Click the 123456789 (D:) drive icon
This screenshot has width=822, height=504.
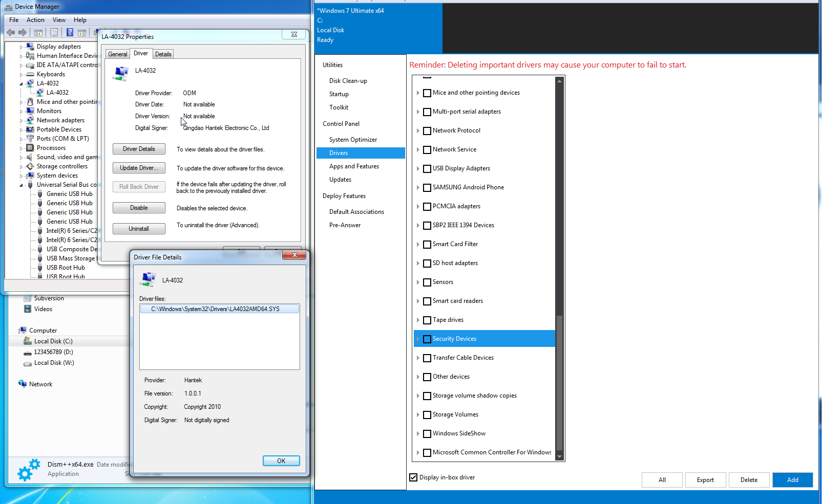click(28, 353)
